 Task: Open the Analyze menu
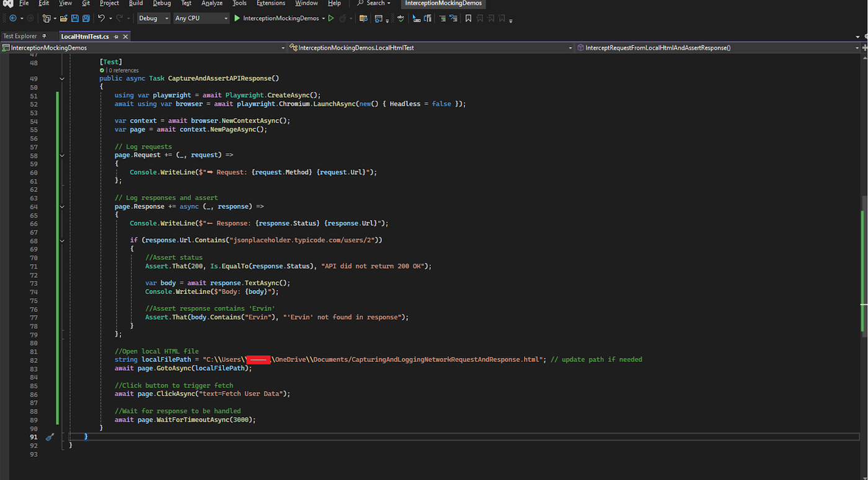212,4
